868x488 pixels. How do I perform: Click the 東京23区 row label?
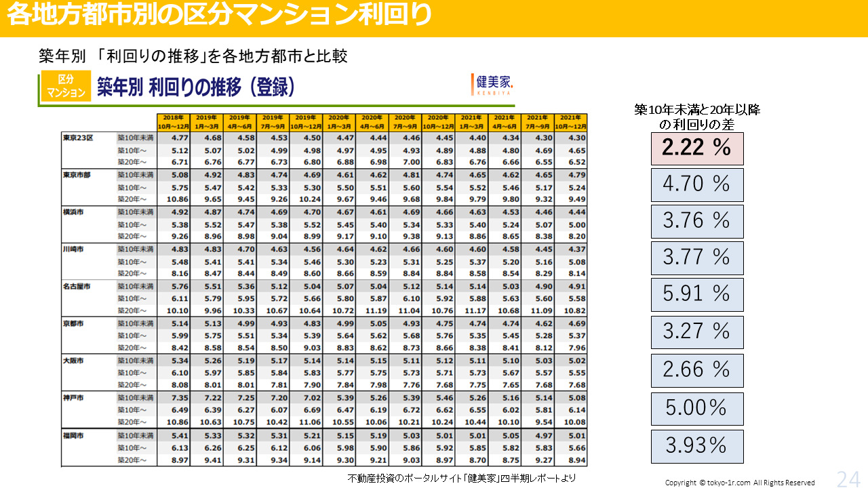[x=78, y=138]
